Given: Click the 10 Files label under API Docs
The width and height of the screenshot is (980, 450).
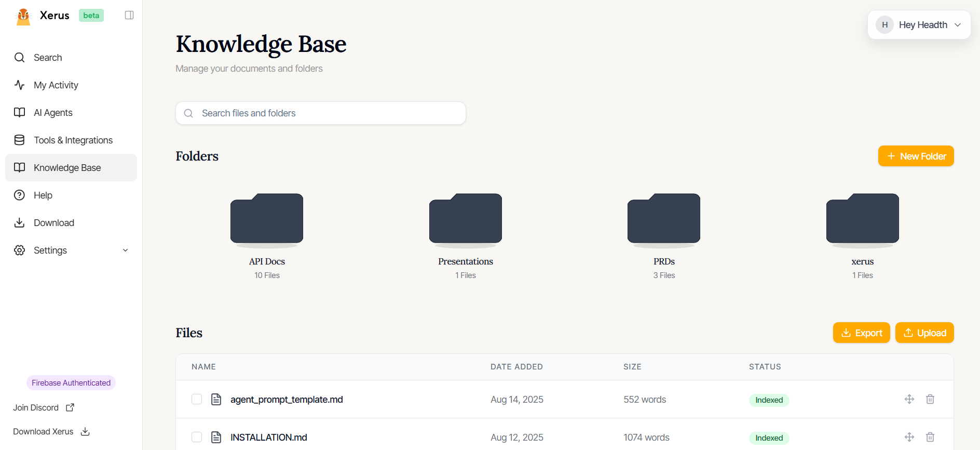Looking at the screenshot, I should pyautogui.click(x=267, y=275).
